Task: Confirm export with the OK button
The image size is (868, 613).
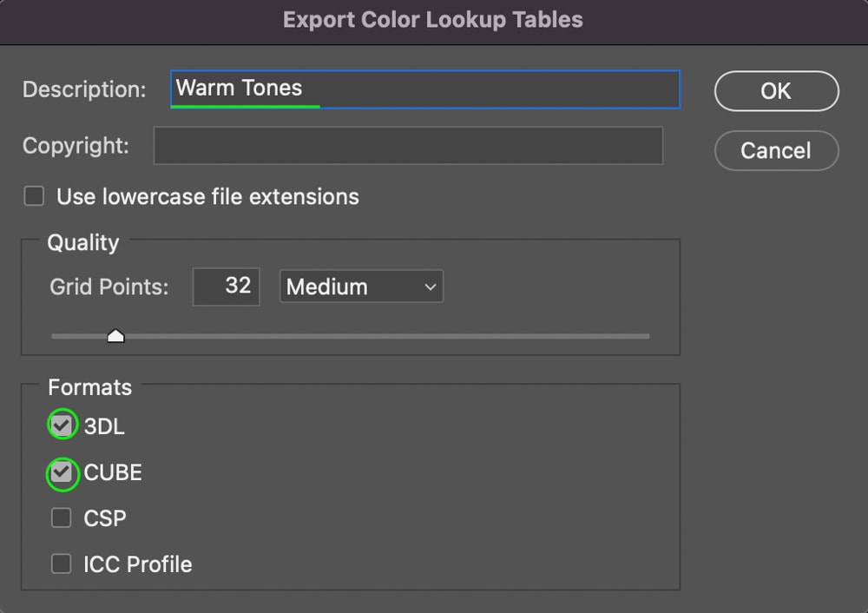Action: [x=776, y=91]
